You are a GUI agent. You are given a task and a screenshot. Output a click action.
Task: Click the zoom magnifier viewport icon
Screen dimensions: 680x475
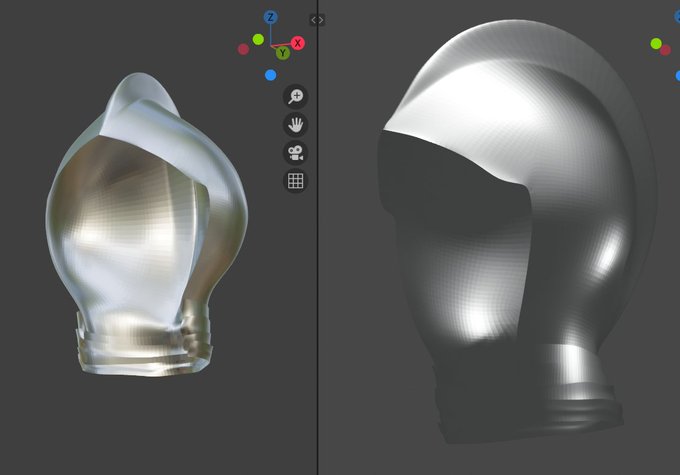point(296,96)
